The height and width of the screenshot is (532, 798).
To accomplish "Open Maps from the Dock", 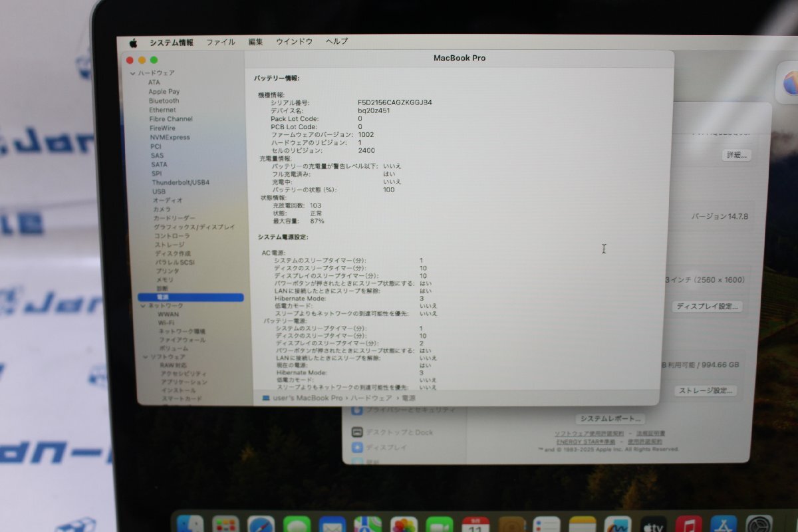I will coord(368,525).
